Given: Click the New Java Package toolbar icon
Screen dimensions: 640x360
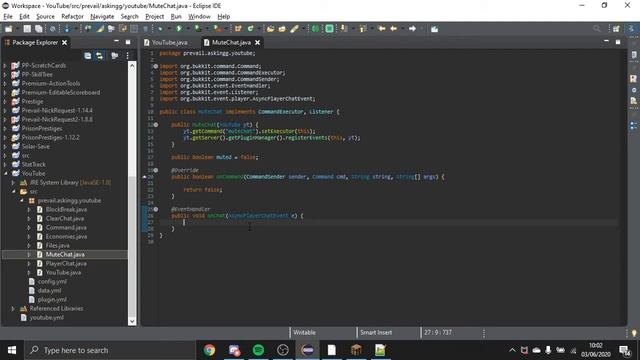Looking at the screenshot, I should coord(238,29).
